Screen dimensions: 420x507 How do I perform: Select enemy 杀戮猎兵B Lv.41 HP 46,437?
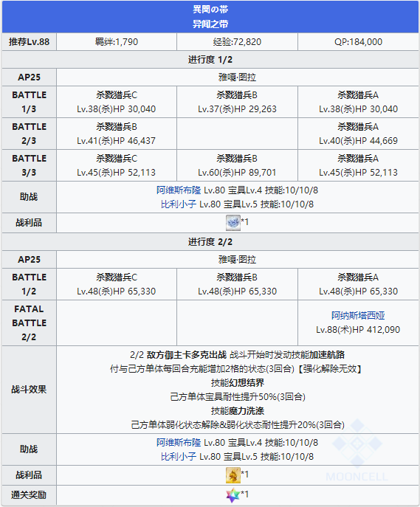coord(117,134)
